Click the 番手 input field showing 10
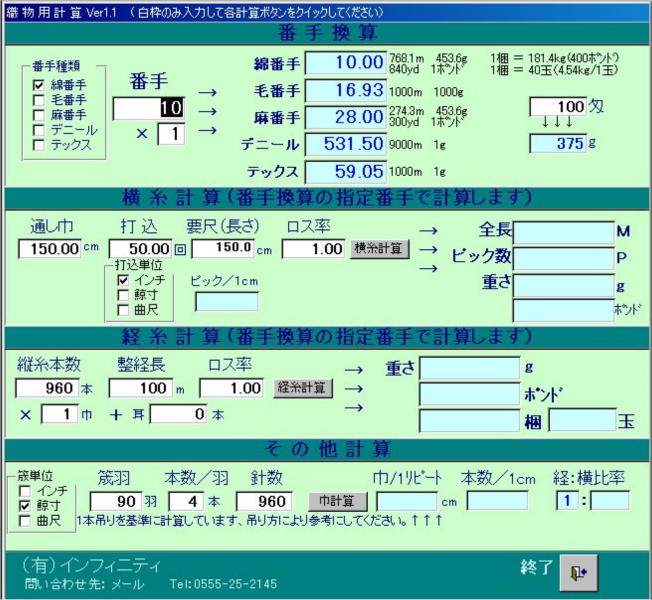 click(x=148, y=108)
